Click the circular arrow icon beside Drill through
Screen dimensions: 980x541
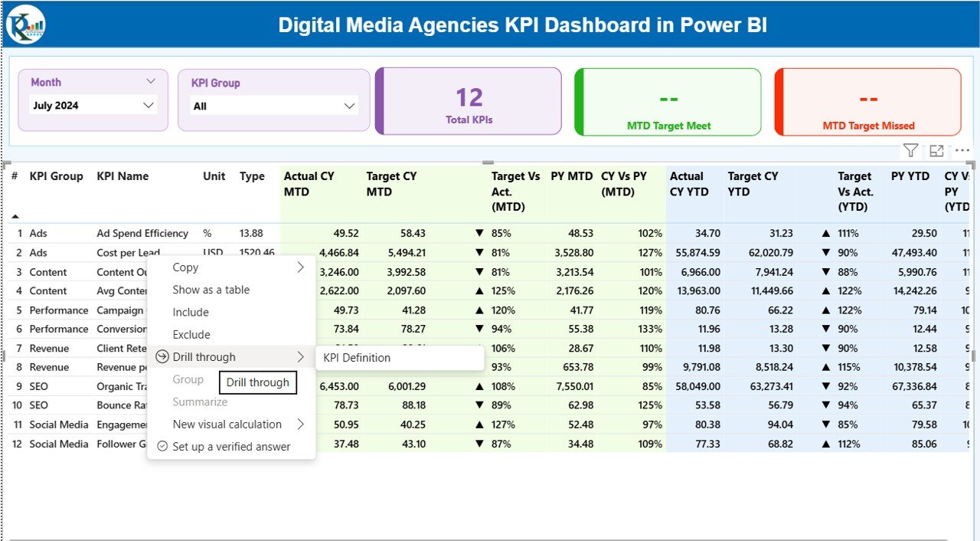click(161, 356)
